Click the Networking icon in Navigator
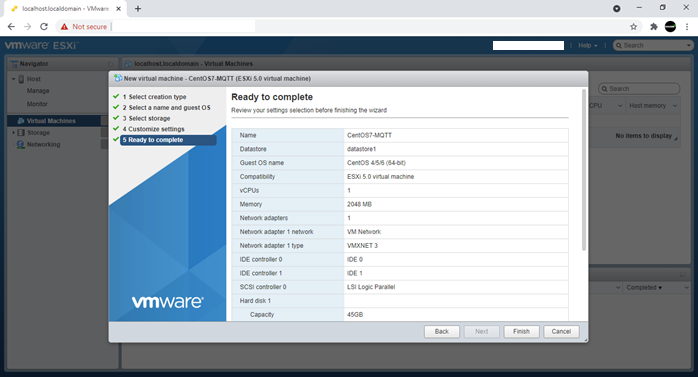698x377 pixels. pos(20,145)
